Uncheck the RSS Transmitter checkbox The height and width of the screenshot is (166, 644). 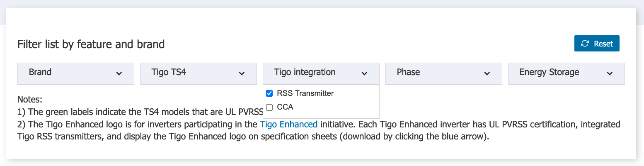(x=269, y=93)
